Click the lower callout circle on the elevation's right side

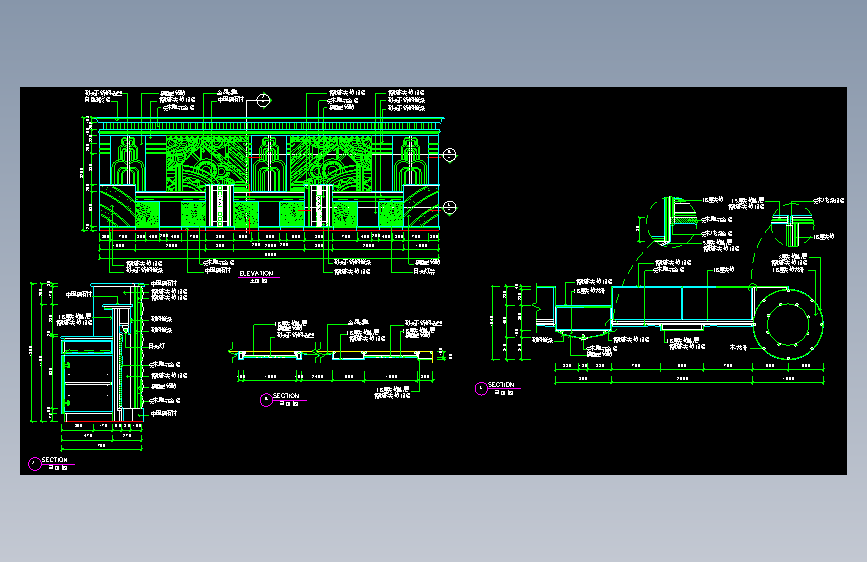point(450,207)
